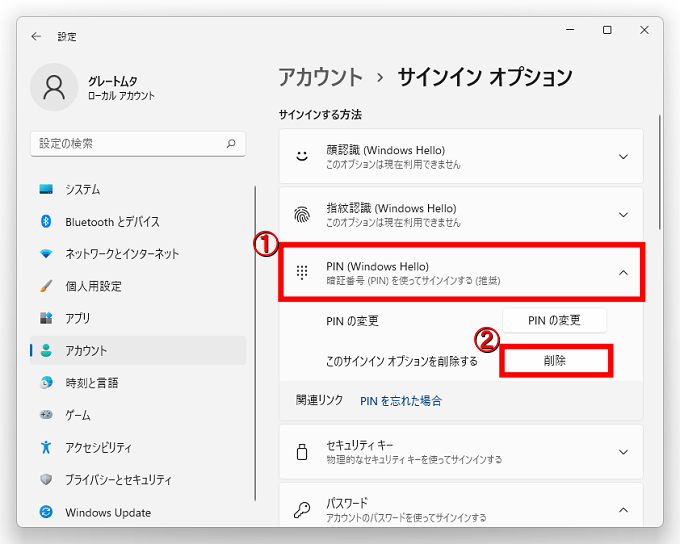
Task: Open ネットワークとインターネット category
Action: (138, 254)
